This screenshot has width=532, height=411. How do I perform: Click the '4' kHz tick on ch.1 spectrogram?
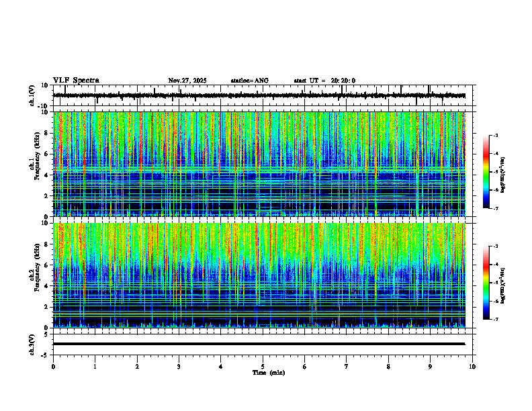(x=46, y=175)
